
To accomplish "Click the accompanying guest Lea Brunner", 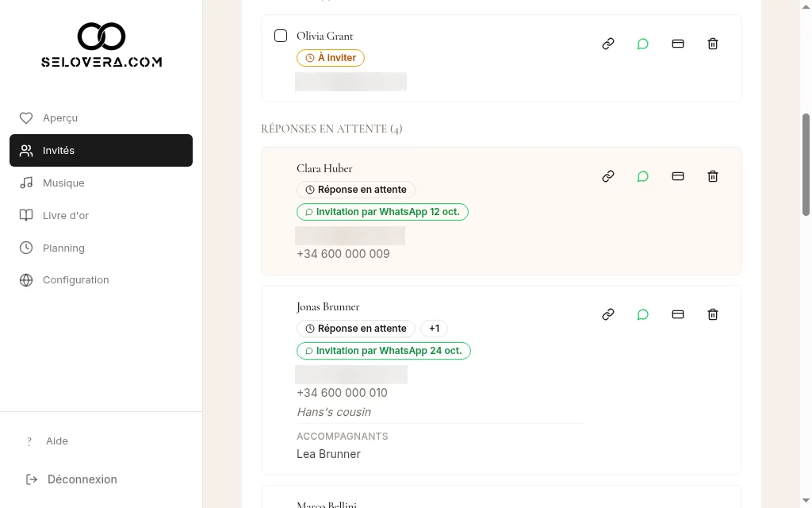I will pos(328,454).
